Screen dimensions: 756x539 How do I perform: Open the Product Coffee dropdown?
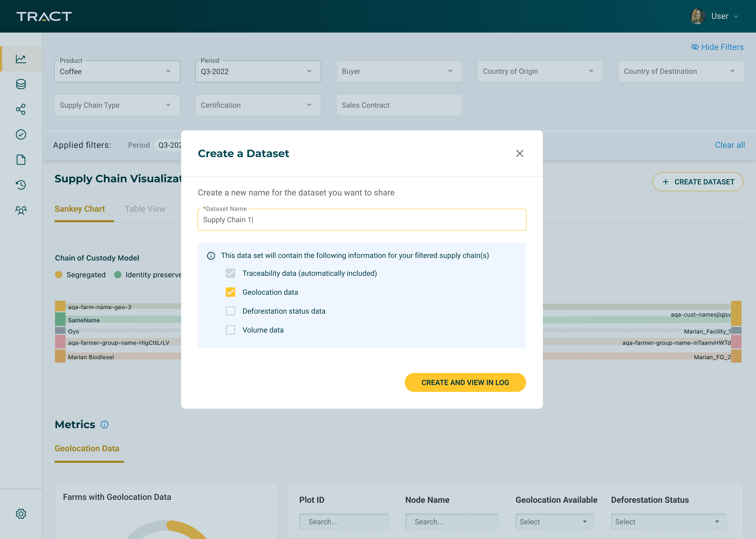pos(117,71)
